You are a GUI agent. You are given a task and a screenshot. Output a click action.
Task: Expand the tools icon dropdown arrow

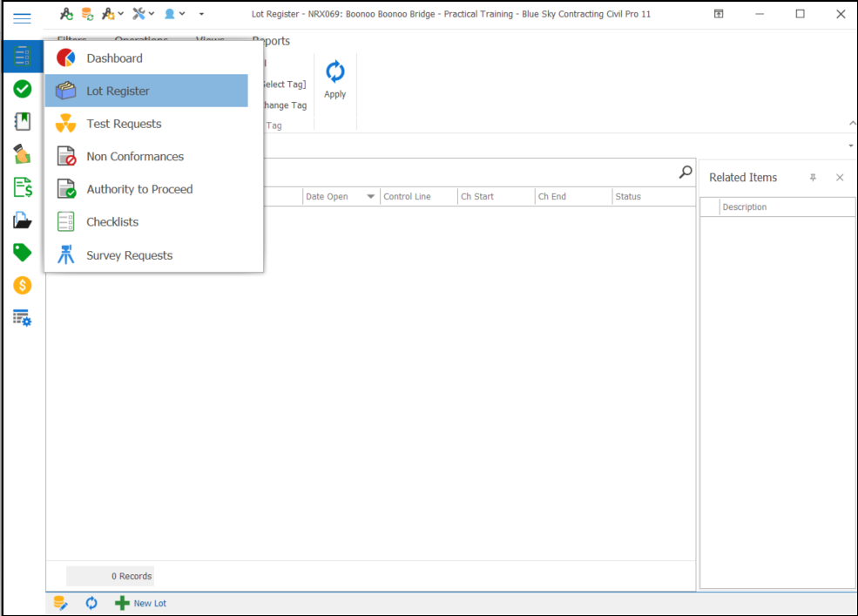(x=152, y=14)
